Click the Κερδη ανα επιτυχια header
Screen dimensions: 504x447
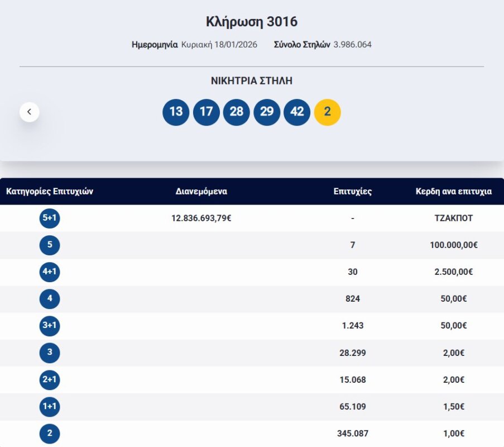coord(453,192)
